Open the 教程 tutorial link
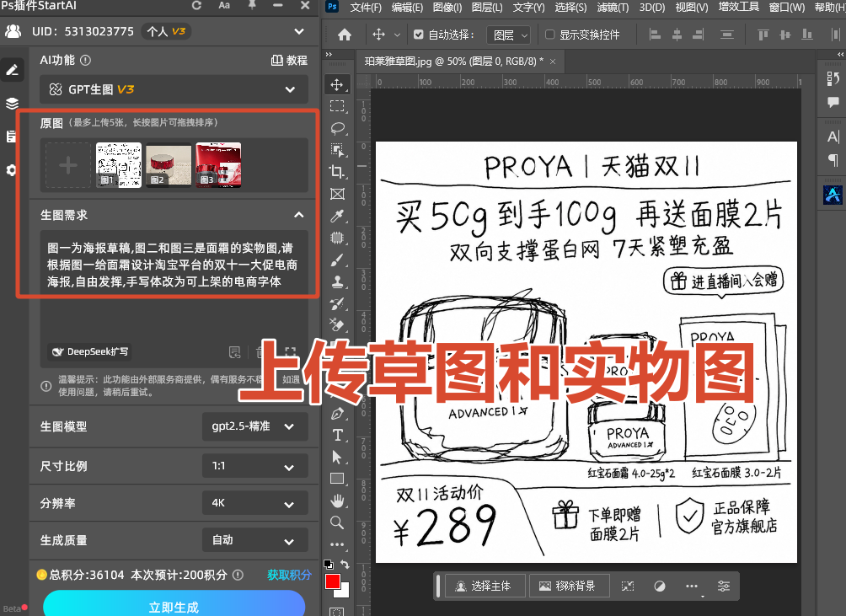 289,61
